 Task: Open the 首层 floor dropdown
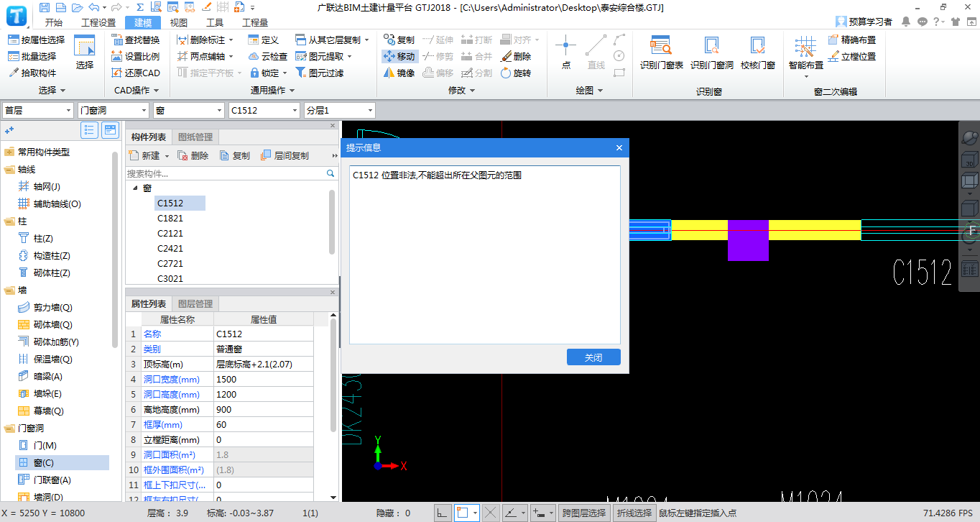[38, 110]
